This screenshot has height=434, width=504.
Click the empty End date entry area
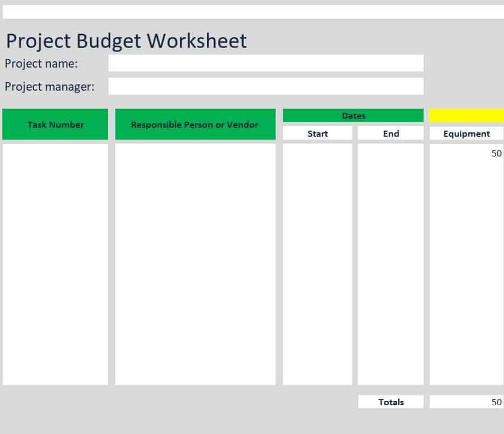390,265
